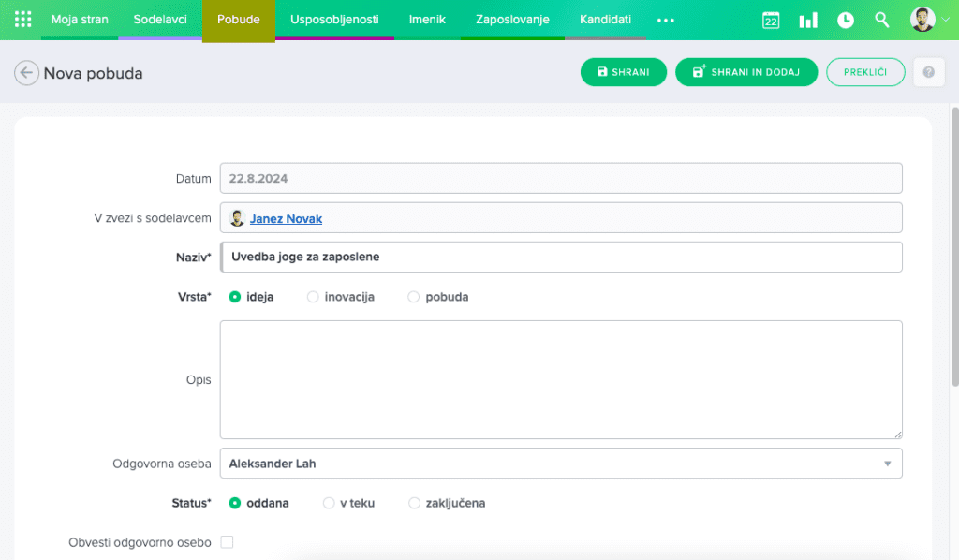Click the question mark help icon
959x560 pixels.
pos(928,73)
